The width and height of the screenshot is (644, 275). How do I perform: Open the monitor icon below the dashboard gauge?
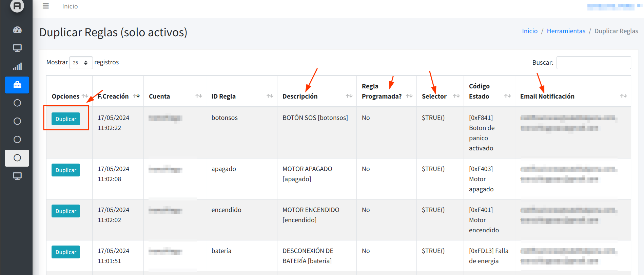click(x=17, y=48)
